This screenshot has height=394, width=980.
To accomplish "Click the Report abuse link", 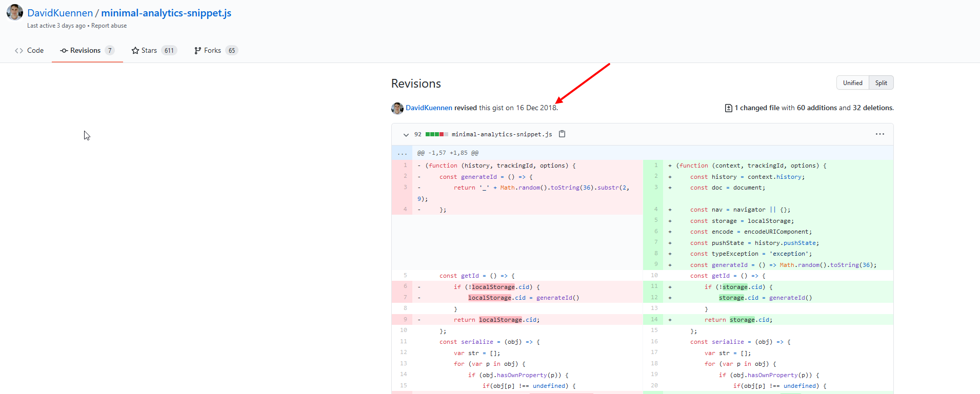I will click(x=109, y=26).
